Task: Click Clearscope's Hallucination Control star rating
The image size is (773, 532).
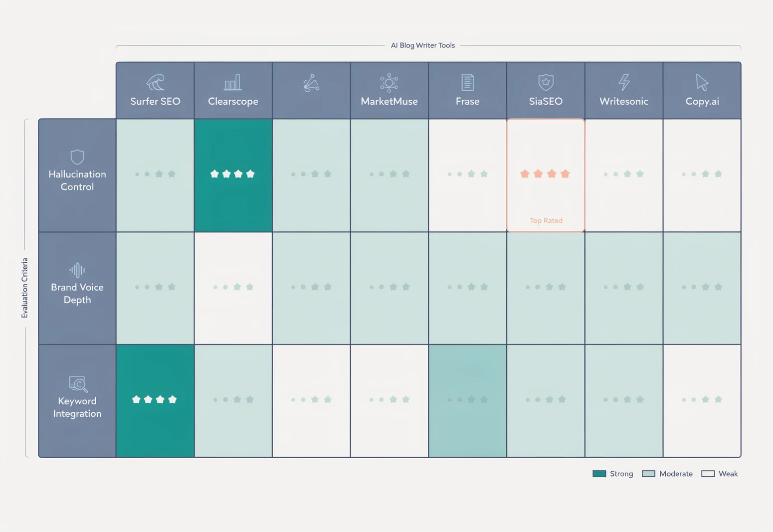Action: [232, 174]
